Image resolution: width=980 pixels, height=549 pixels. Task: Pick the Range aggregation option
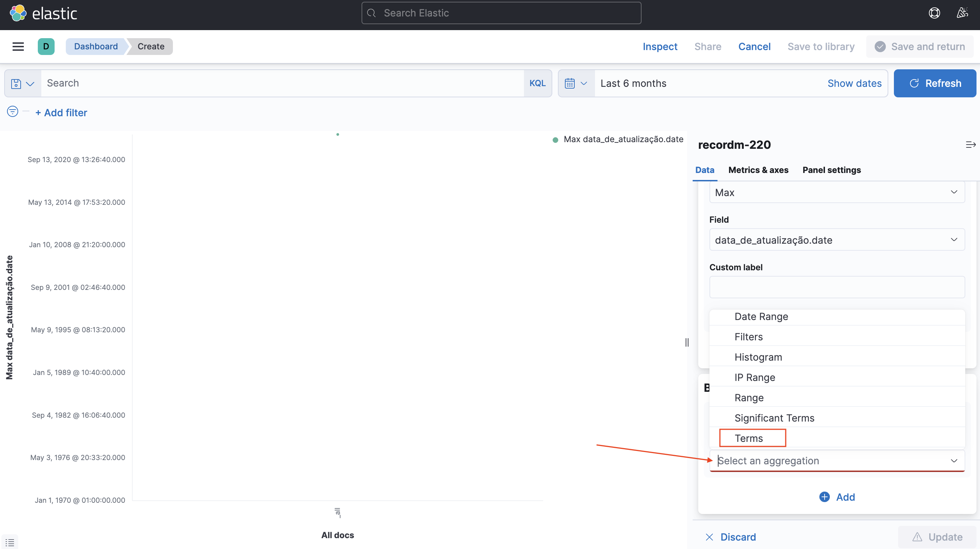click(836, 398)
